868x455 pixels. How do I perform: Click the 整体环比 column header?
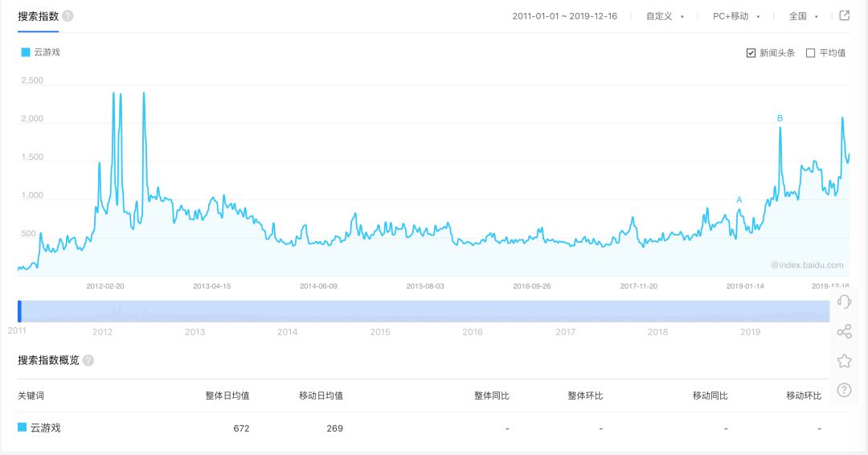pyautogui.click(x=585, y=396)
